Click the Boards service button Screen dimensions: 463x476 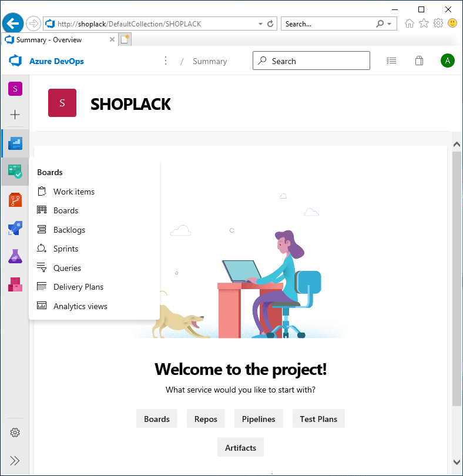pos(157,418)
